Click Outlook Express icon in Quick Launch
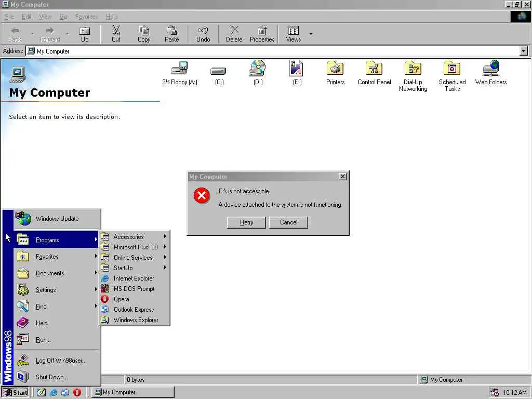Screen dimensions: 532x399 tap(65, 392)
